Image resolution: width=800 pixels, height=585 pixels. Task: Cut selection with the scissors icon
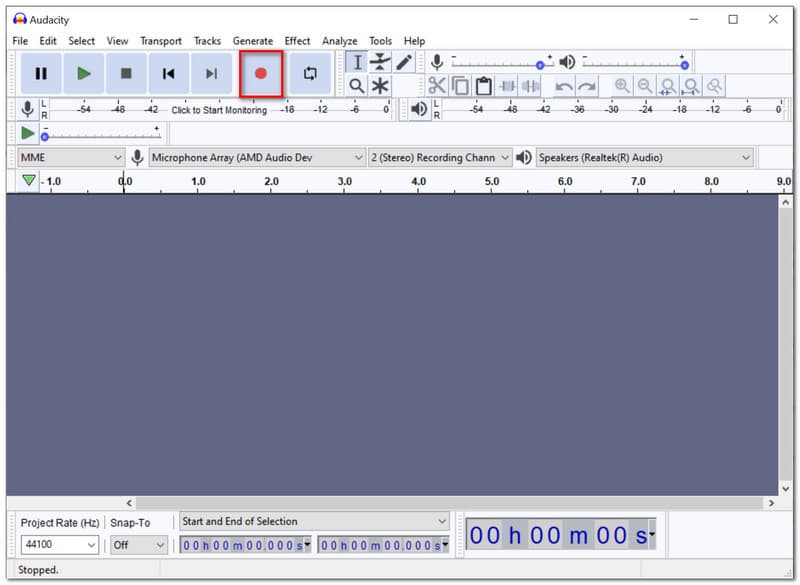[x=437, y=86]
